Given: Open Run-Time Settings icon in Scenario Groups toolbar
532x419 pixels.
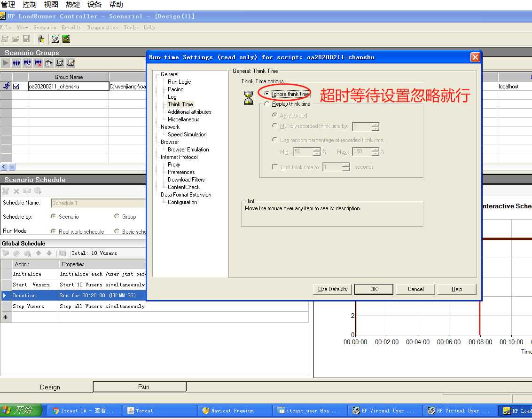Looking at the screenshot, I should [x=49, y=63].
